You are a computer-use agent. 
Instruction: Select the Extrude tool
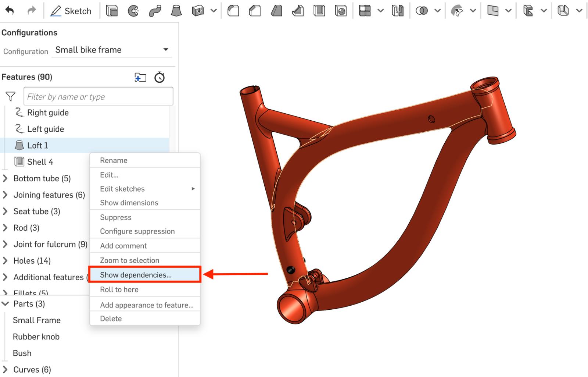[x=112, y=11]
